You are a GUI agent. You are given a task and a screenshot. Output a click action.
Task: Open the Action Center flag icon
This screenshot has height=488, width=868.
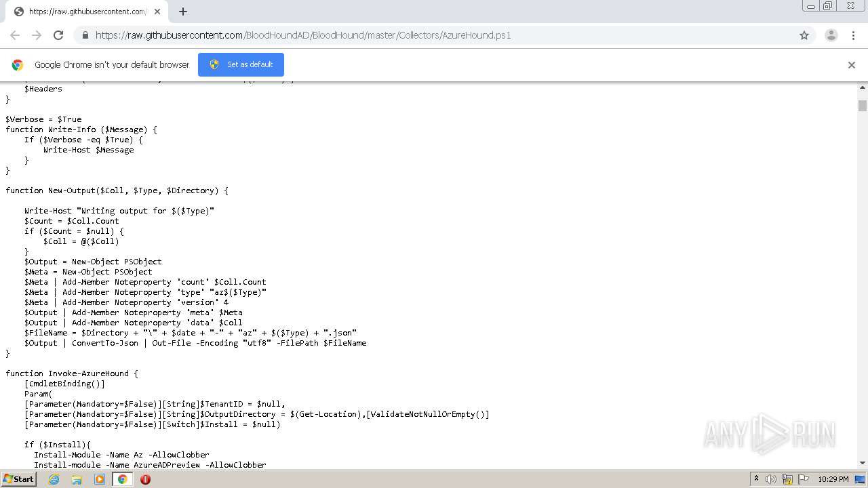[802, 479]
